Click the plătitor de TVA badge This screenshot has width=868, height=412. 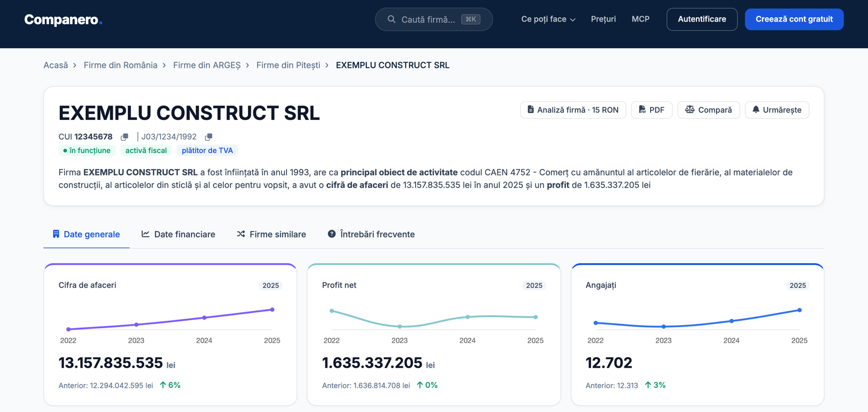point(207,150)
